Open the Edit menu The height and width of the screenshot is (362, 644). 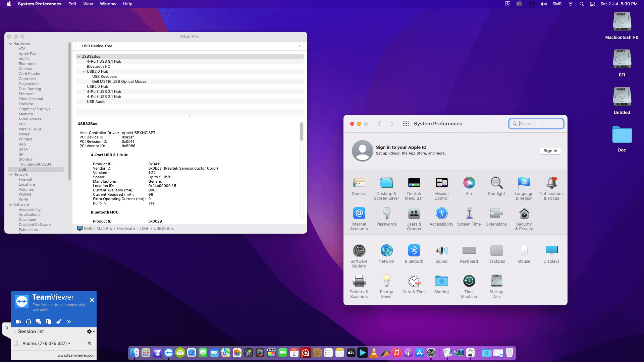72,4
